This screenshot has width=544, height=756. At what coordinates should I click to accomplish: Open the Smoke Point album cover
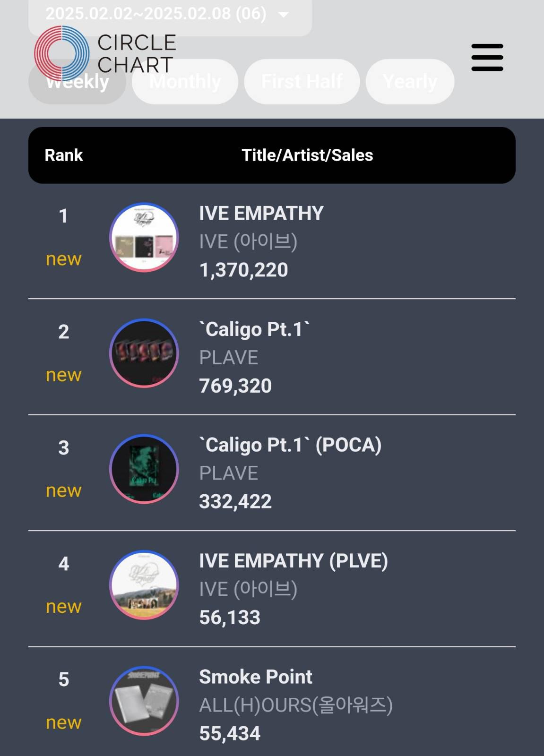144,701
